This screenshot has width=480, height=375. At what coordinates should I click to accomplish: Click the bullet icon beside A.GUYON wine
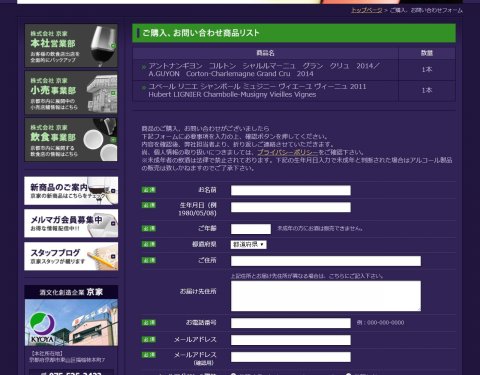144,67
